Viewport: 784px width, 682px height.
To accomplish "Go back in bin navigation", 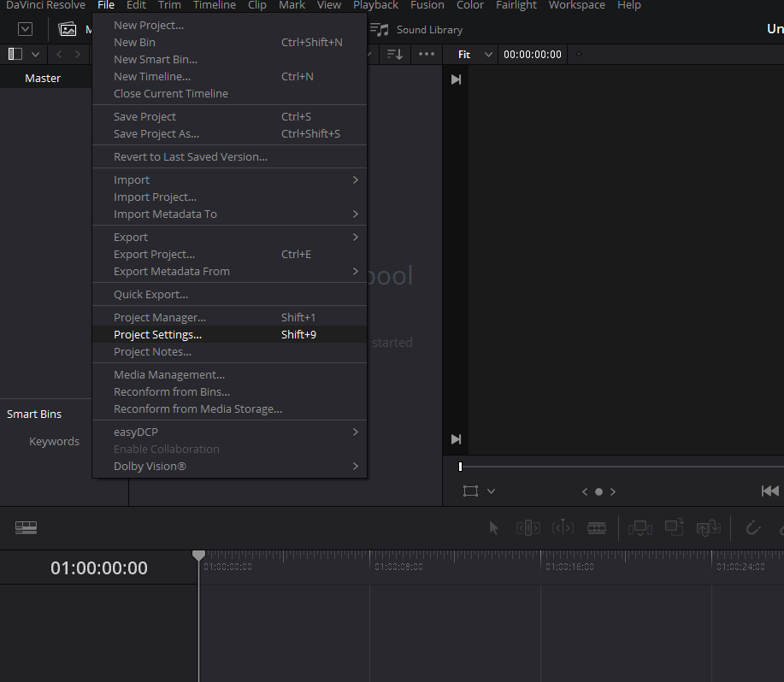I will pos(59,54).
